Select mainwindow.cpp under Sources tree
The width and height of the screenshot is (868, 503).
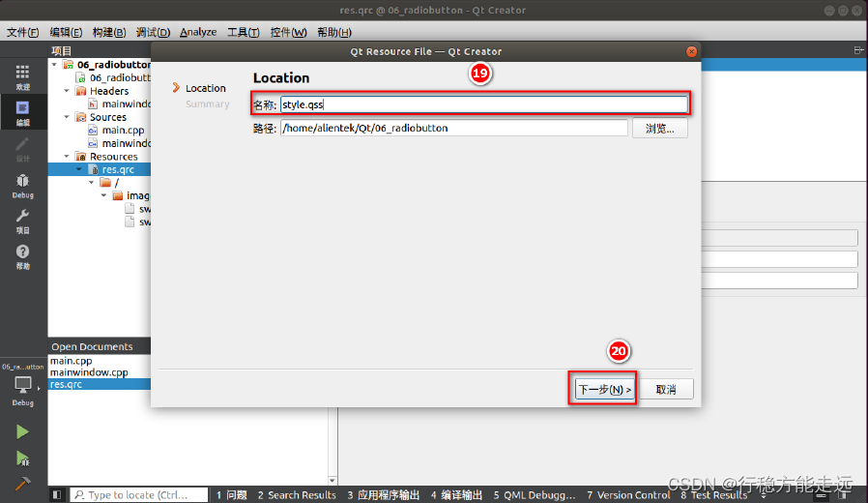coord(127,143)
